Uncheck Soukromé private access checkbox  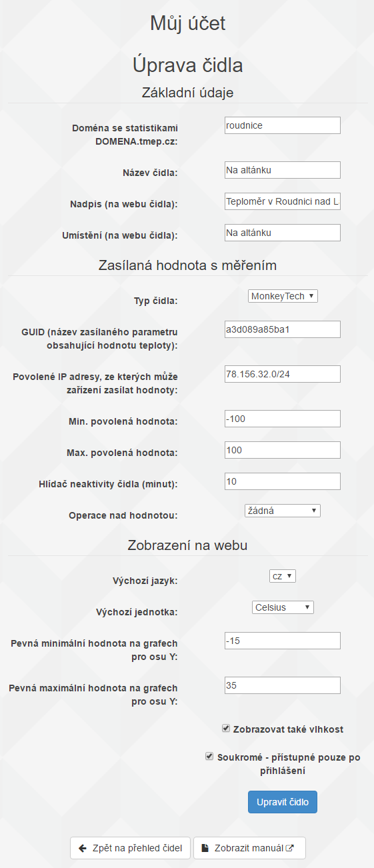point(209,756)
